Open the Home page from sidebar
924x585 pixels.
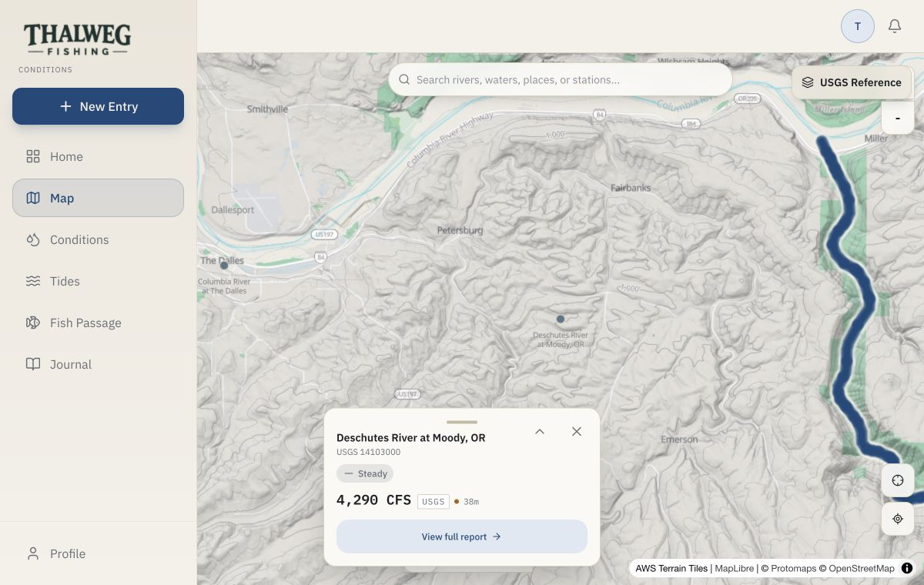pyautogui.click(x=98, y=156)
